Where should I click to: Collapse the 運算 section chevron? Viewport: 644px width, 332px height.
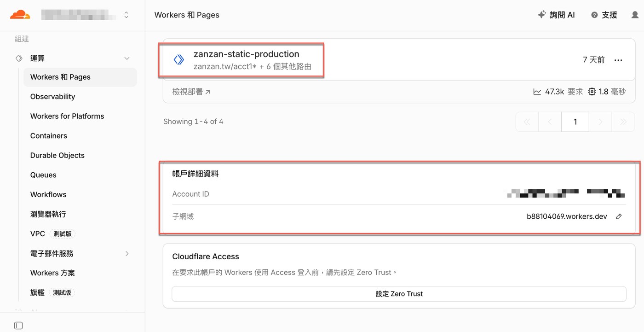(x=127, y=58)
